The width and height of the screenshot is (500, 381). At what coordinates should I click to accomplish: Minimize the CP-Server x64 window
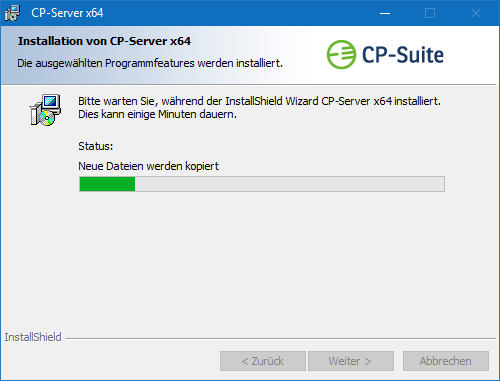(x=385, y=13)
